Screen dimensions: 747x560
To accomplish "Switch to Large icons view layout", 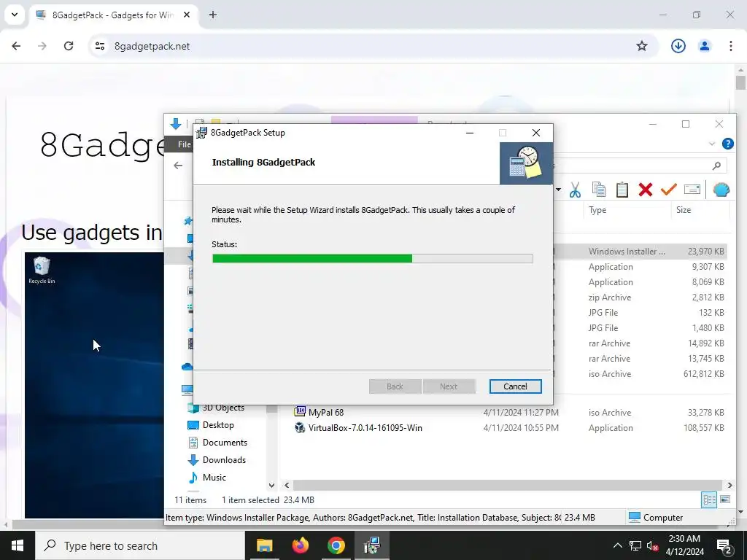I will pyautogui.click(x=725, y=500).
